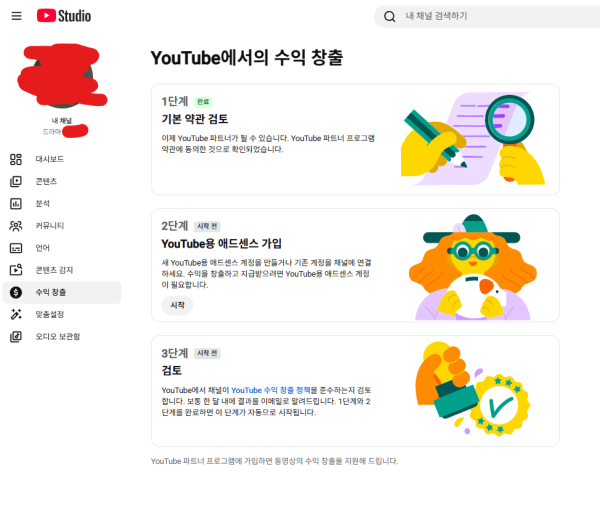Screen dimensions: 600x528
Task: Click the customization magic wand icon
Action: [x=16, y=315]
